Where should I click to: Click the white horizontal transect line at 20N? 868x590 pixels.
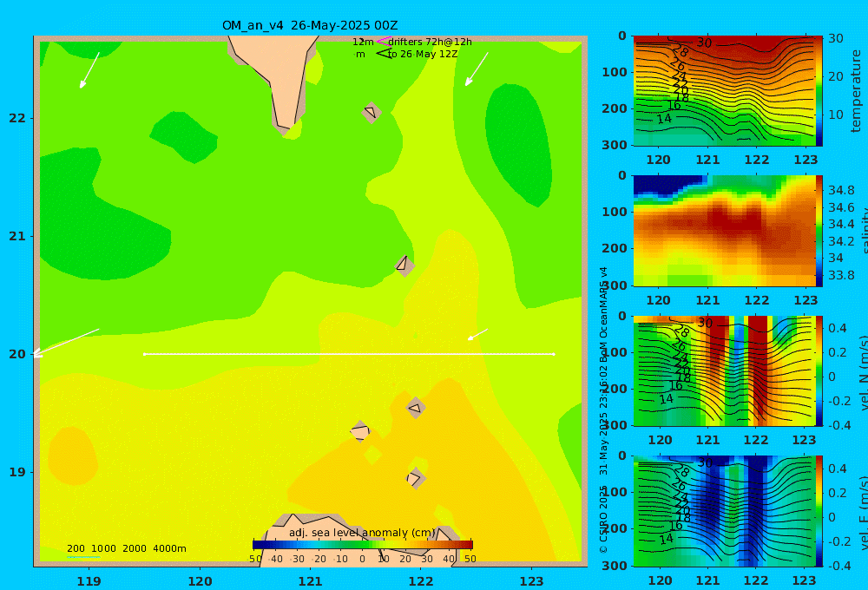point(349,354)
